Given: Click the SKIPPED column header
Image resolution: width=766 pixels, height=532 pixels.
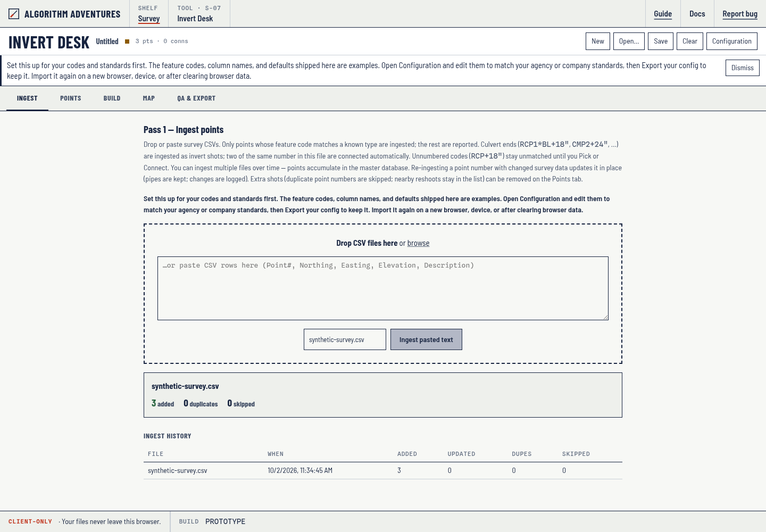Looking at the screenshot, I should [x=576, y=454].
